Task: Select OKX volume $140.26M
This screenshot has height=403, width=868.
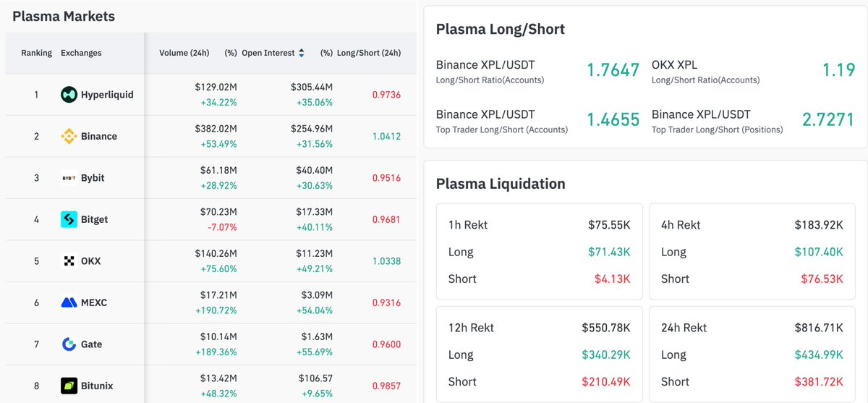Action: click(216, 253)
